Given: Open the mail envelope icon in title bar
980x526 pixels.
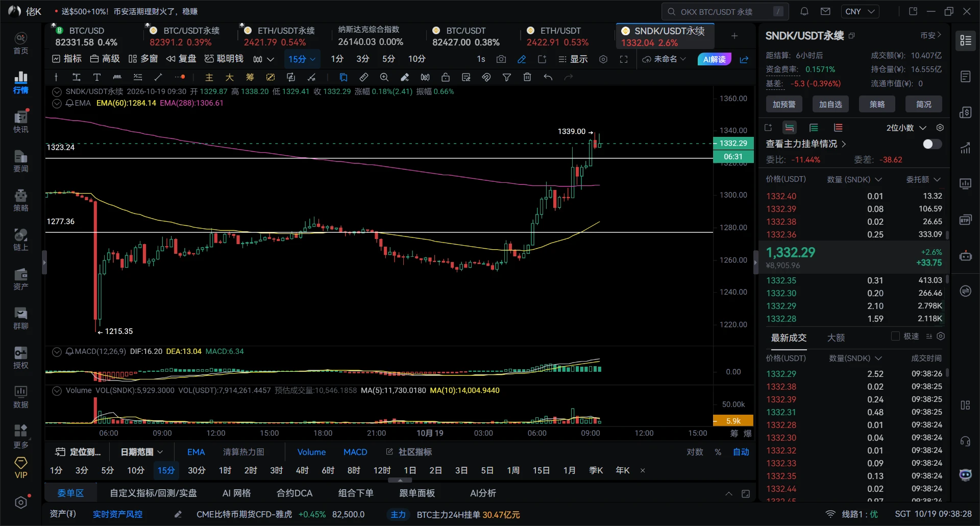Looking at the screenshot, I should pyautogui.click(x=825, y=11).
